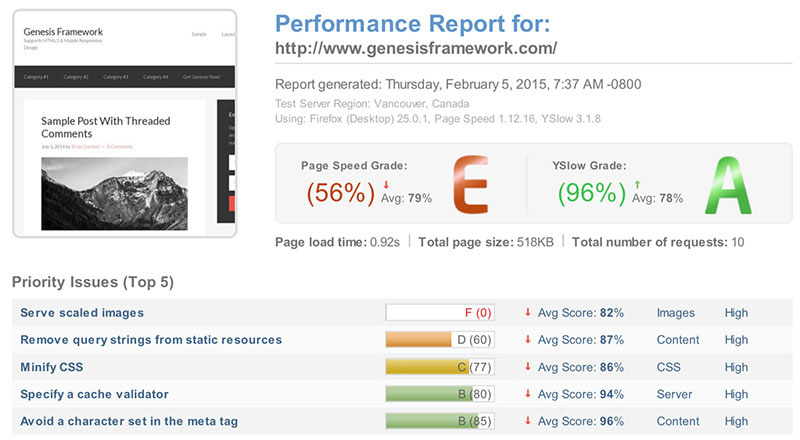
Task: Click the down arrow beside Avg Score 82%
Action: 528,312
